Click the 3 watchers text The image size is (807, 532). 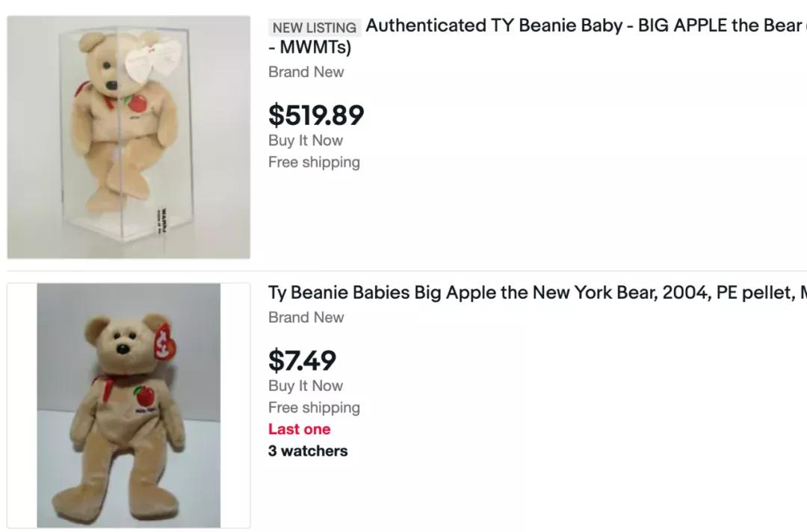(x=308, y=451)
